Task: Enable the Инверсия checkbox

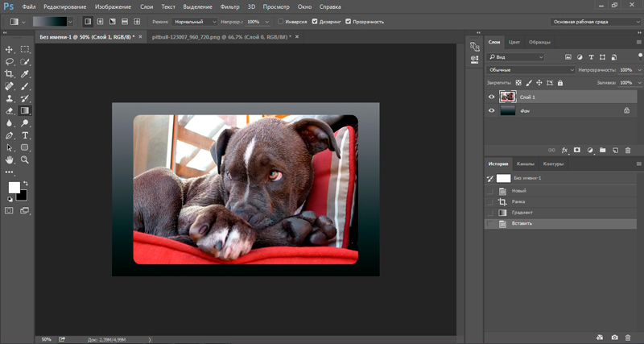Action: point(281,22)
